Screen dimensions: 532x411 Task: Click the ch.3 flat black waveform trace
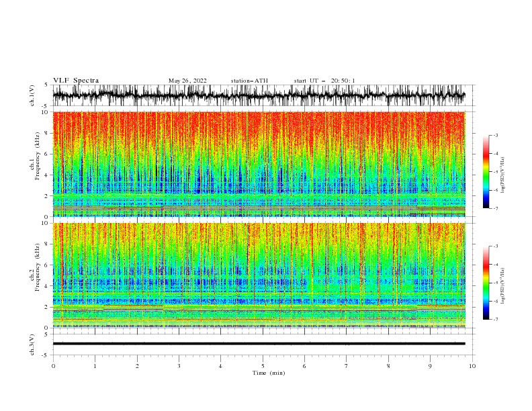click(259, 344)
